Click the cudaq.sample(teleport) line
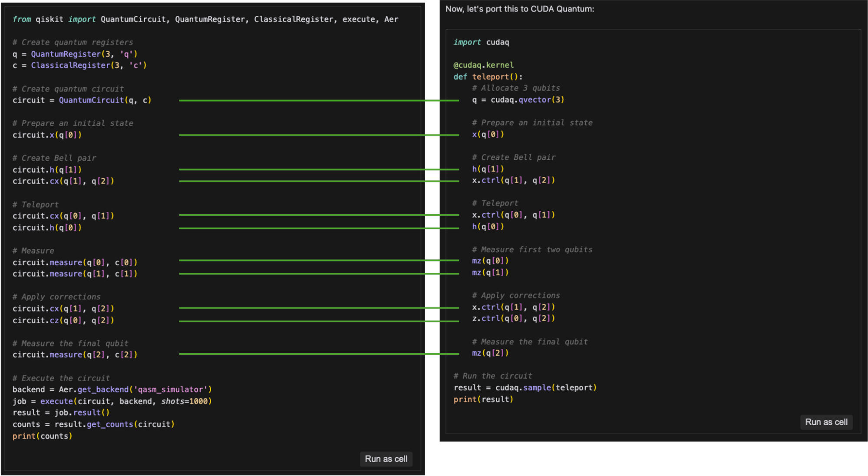This screenshot has height=476, width=868. [525, 387]
